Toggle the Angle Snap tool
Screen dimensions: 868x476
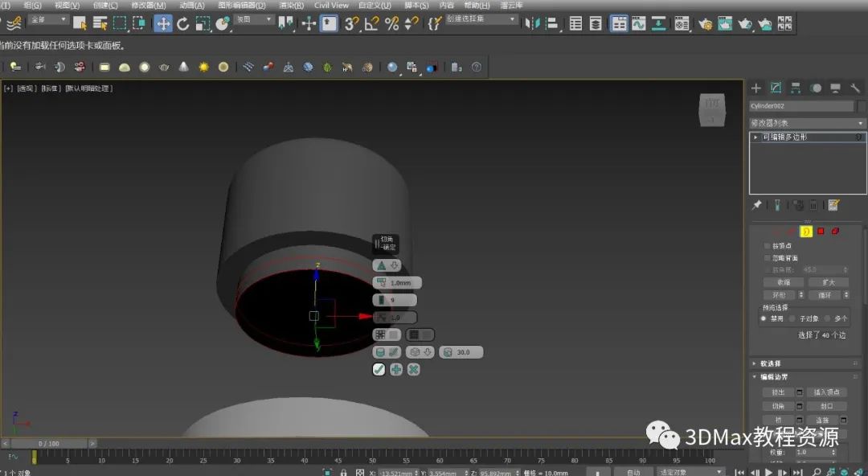[x=371, y=23]
